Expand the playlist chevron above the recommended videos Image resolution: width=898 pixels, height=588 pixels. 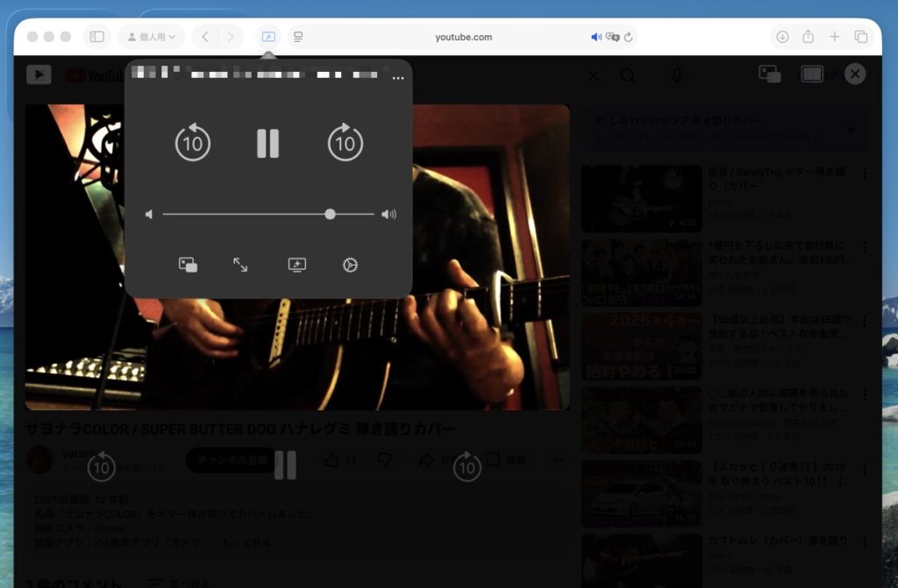(850, 130)
